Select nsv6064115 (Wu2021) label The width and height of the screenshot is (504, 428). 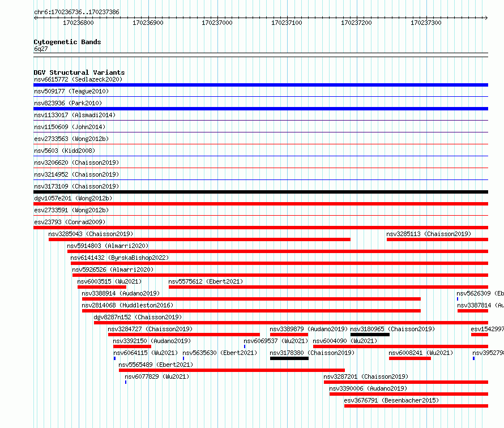[146, 353]
